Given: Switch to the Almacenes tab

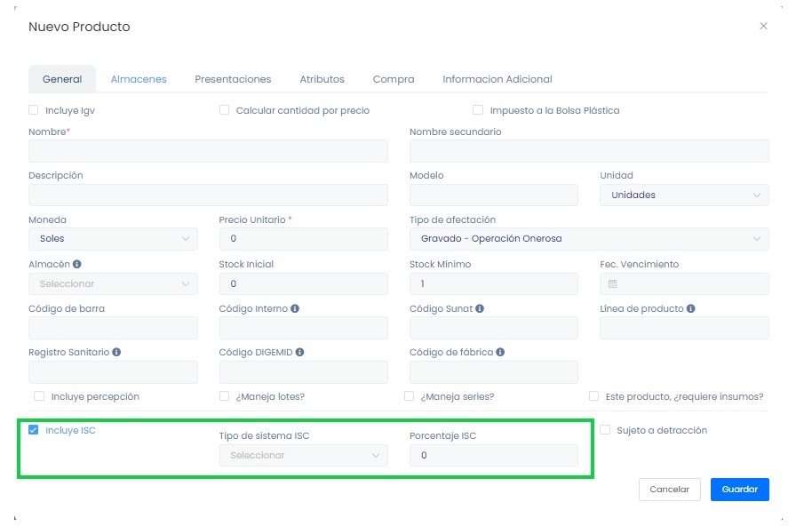Looking at the screenshot, I should [139, 79].
